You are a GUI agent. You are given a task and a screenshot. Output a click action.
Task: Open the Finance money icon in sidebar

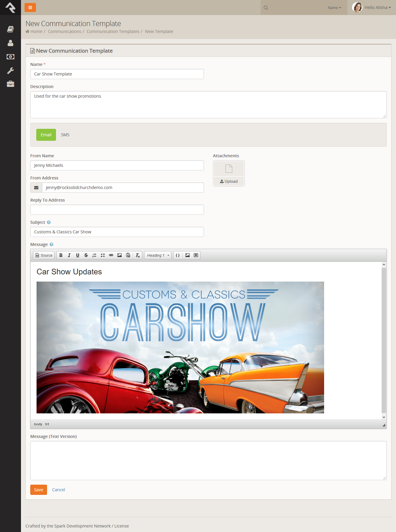[10, 57]
